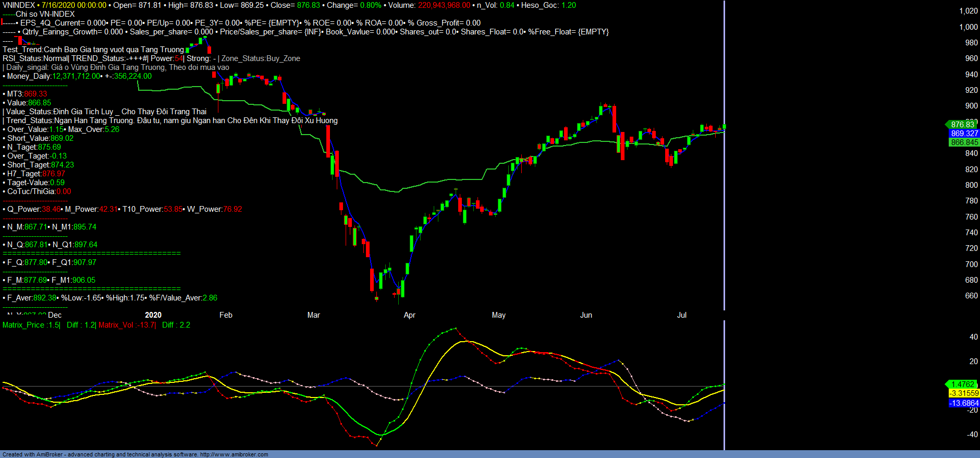Image resolution: width=980 pixels, height=458 pixels.
Task: Select the Jun marker on the time axis
Action: (x=586, y=315)
